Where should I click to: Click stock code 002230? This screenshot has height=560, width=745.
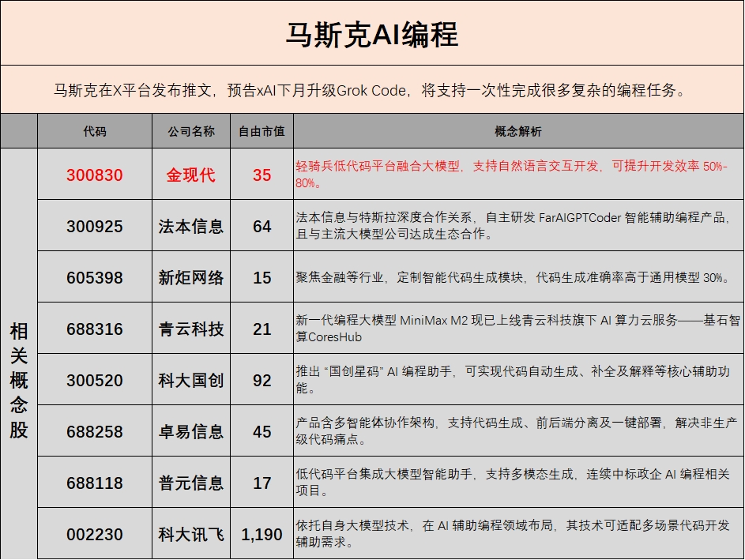click(x=95, y=534)
